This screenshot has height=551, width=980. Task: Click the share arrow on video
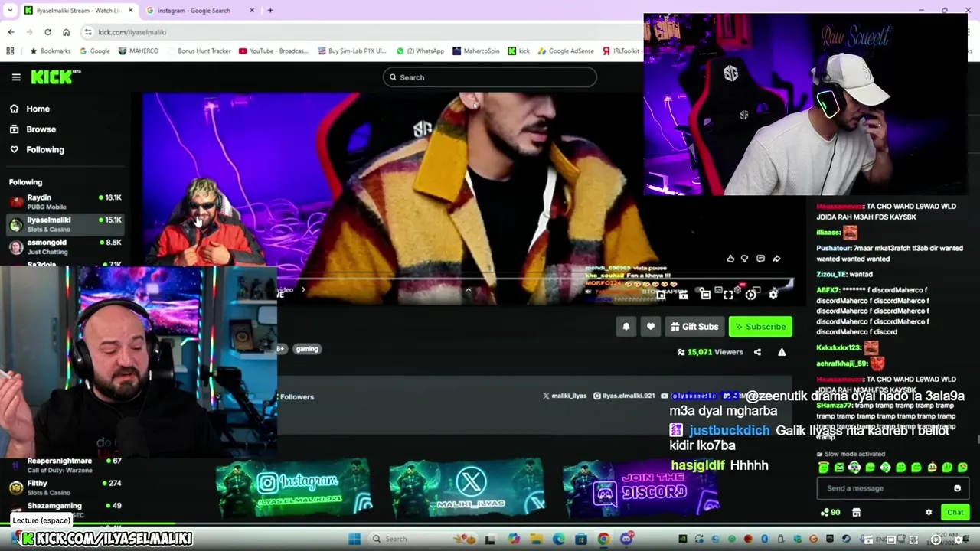(776, 259)
